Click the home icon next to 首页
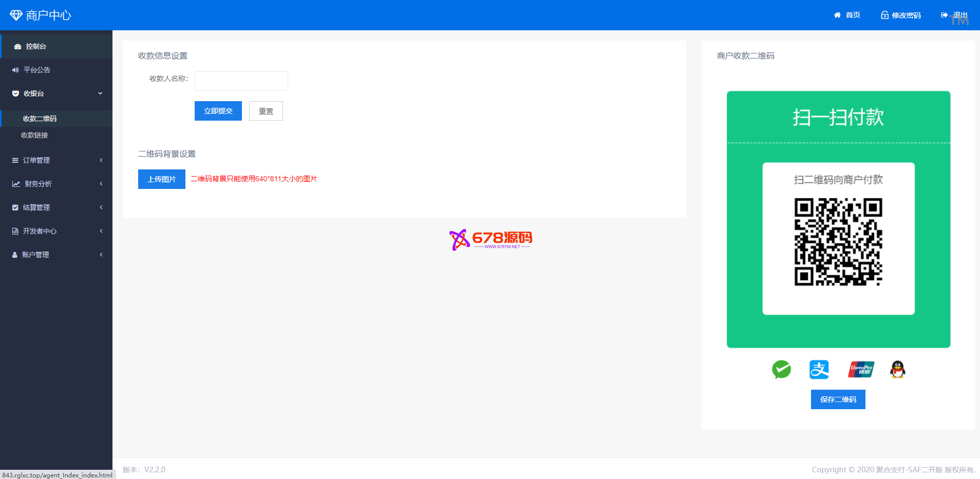This screenshot has width=980, height=479. [x=837, y=15]
